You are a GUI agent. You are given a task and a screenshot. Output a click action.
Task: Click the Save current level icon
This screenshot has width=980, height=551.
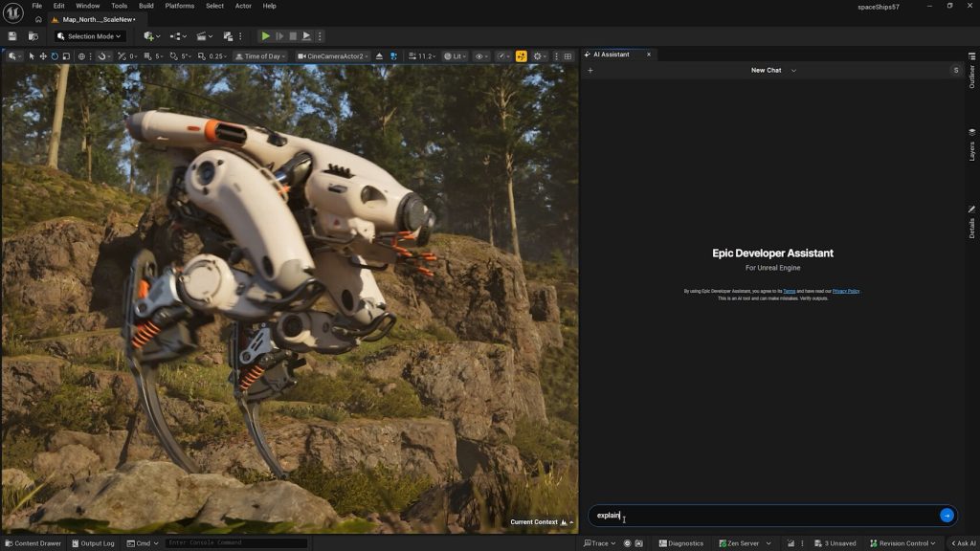(12, 36)
